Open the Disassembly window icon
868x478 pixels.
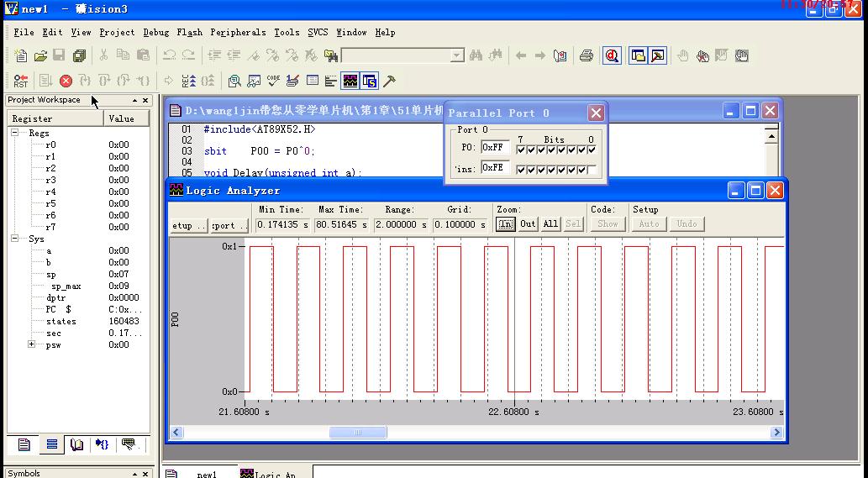(234, 81)
